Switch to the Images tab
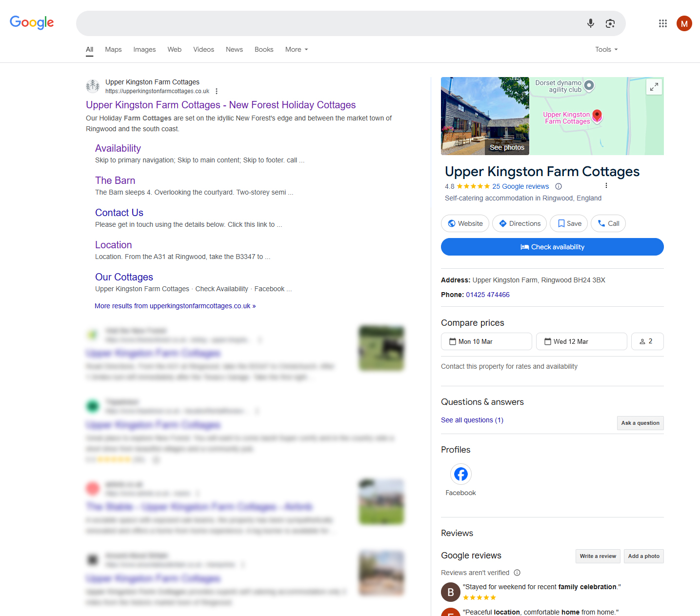 click(144, 49)
